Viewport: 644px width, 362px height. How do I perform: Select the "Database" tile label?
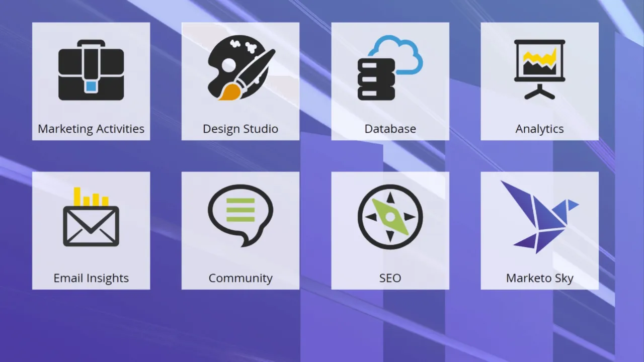(x=390, y=129)
